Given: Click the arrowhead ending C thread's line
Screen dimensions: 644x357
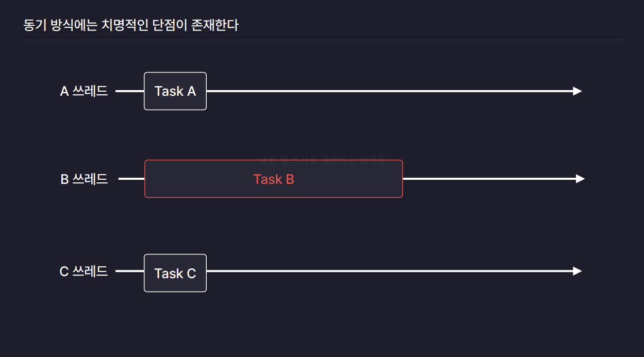Looking at the screenshot, I should click(577, 271).
